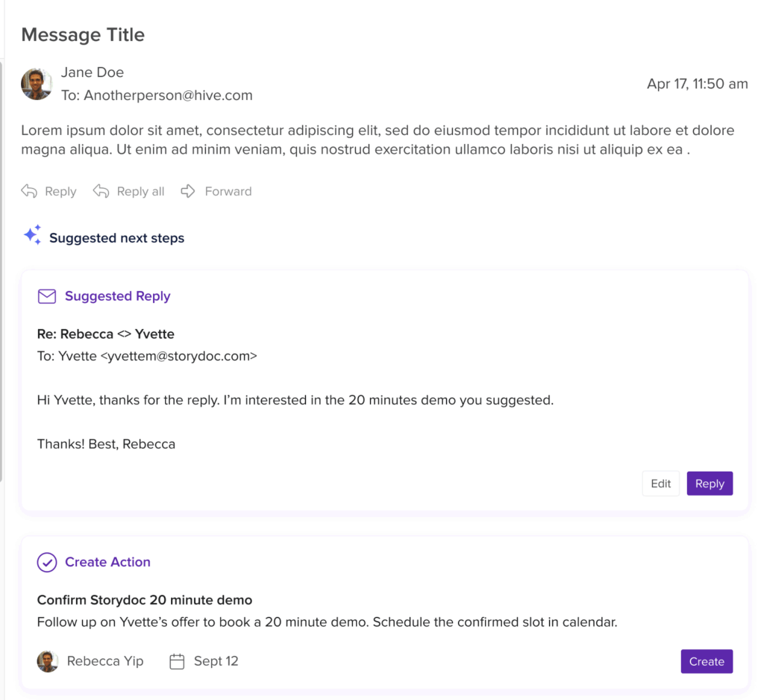Click the Reply arrow icon
The height and width of the screenshot is (700, 764).
click(29, 191)
